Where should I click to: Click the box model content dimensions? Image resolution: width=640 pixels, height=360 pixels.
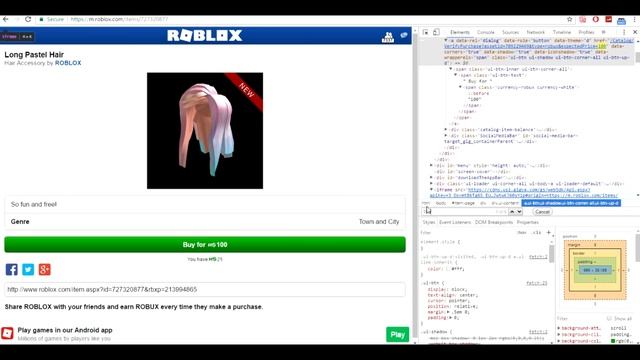[x=595, y=270]
